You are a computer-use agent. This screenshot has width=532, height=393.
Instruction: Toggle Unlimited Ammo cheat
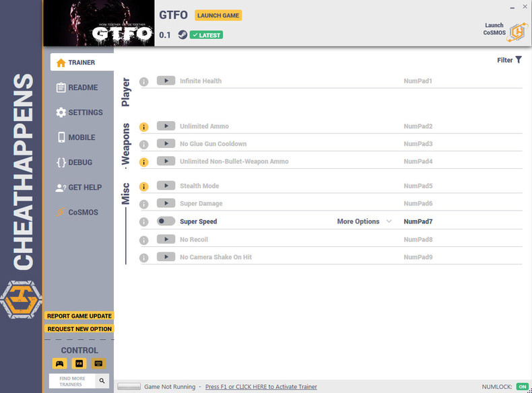(166, 126)
